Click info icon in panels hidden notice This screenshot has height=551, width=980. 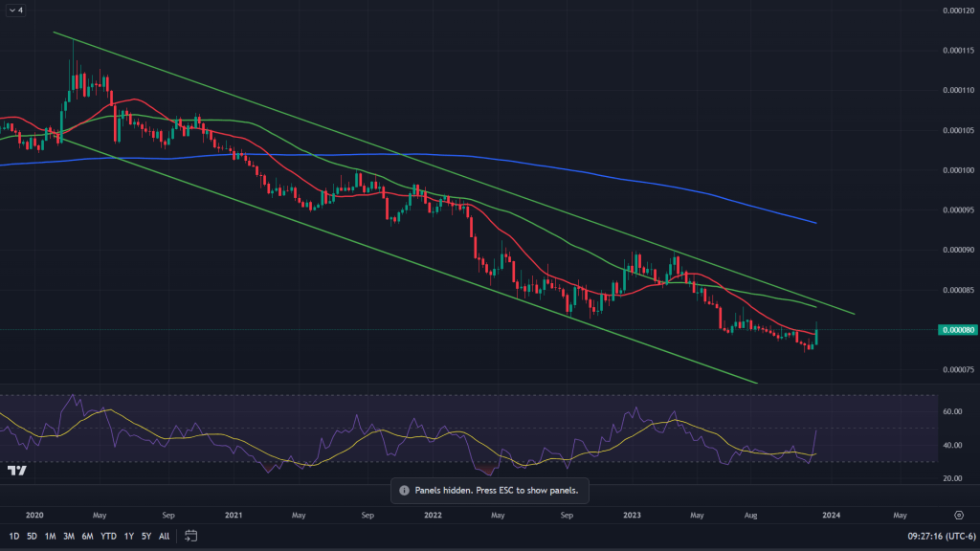click(x=403, y=490)
